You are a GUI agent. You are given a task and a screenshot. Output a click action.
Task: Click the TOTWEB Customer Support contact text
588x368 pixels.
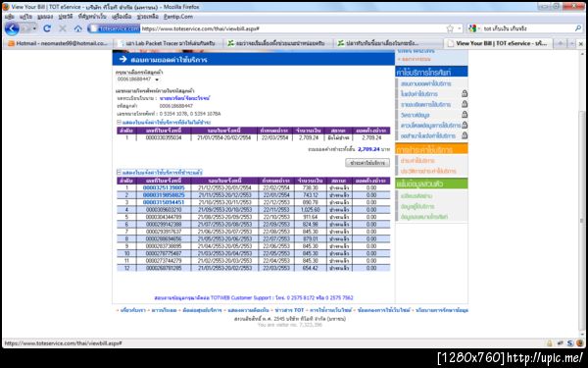tap(254, 297)
